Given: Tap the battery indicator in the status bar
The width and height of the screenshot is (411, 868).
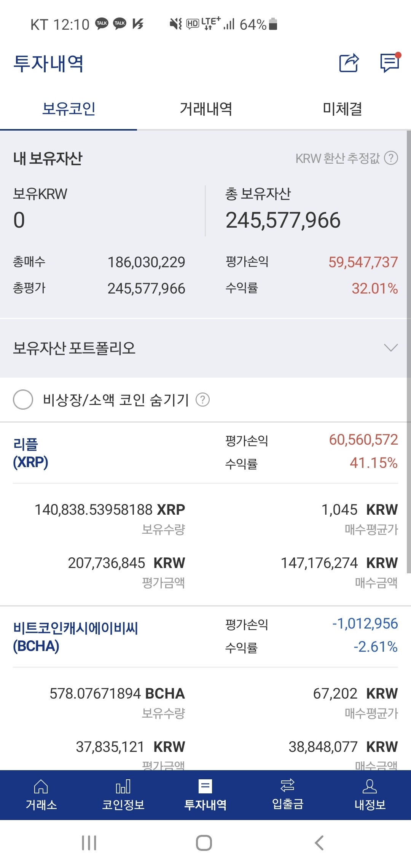Looking at the screenshot, I should coord(272,24).
